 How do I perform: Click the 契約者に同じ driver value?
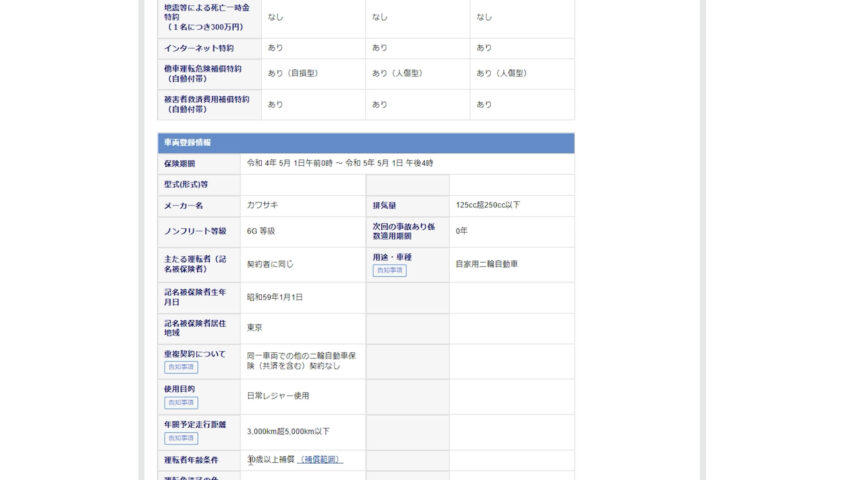pos(270,264)
